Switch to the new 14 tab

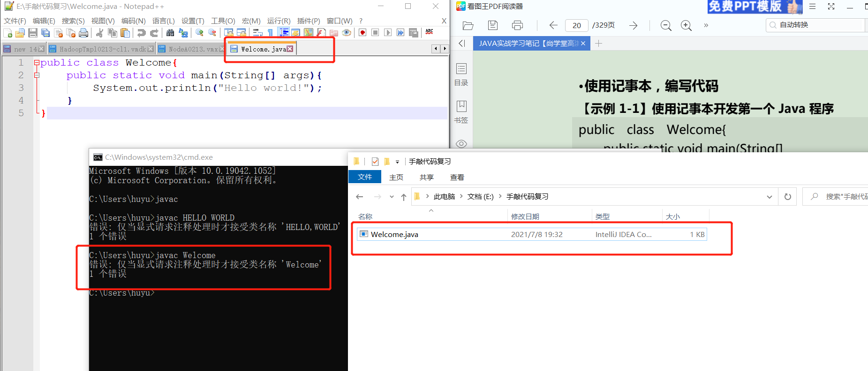pyautogui.click(x=23, y=49)
